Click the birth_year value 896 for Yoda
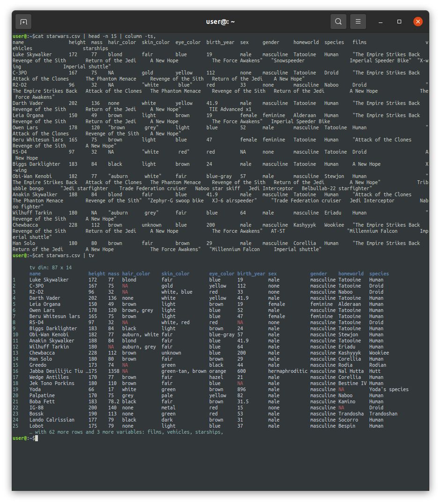The width and height of the screenshot is (441, 504). [x=242, y=389]
